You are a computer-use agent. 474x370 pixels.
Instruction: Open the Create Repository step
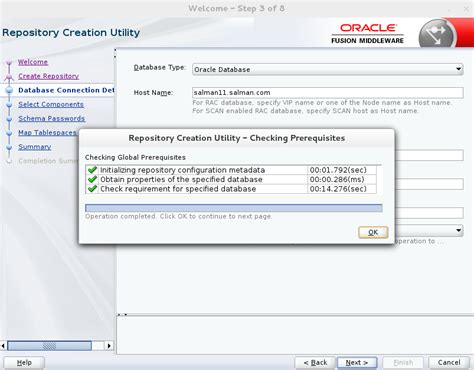[x=48, y=76]
